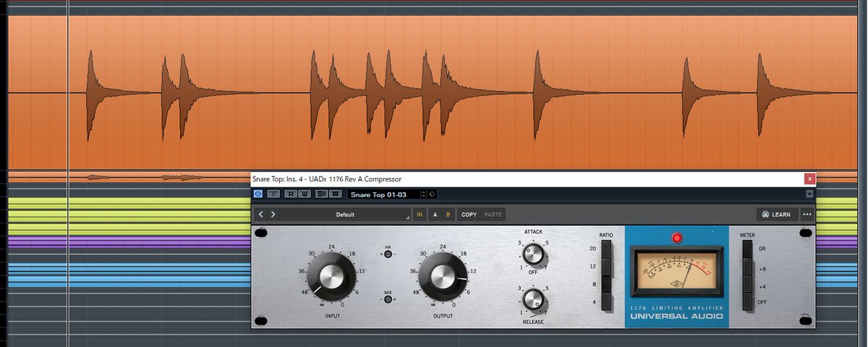Click the RELEASE knob

coord(532,299)
